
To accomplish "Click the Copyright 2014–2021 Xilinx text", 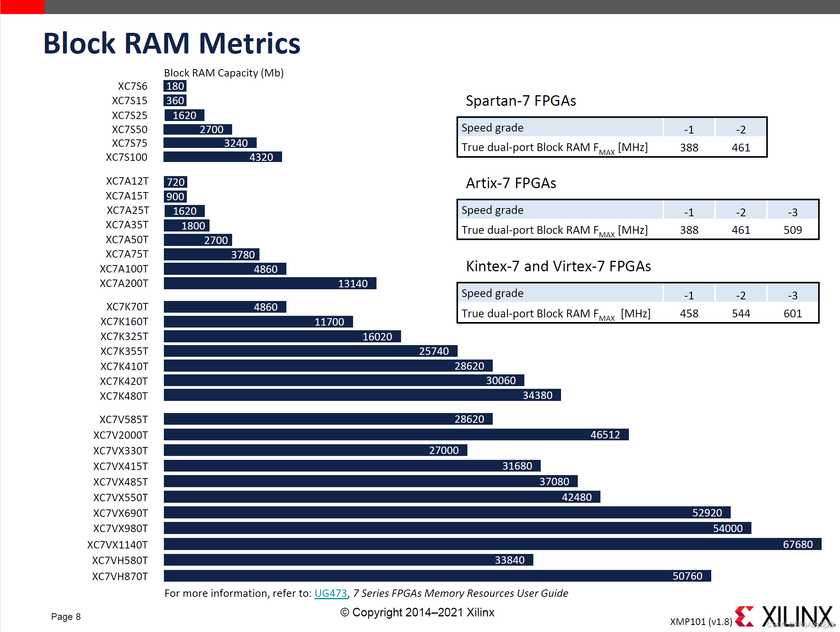I will click(x=417, y=612).
